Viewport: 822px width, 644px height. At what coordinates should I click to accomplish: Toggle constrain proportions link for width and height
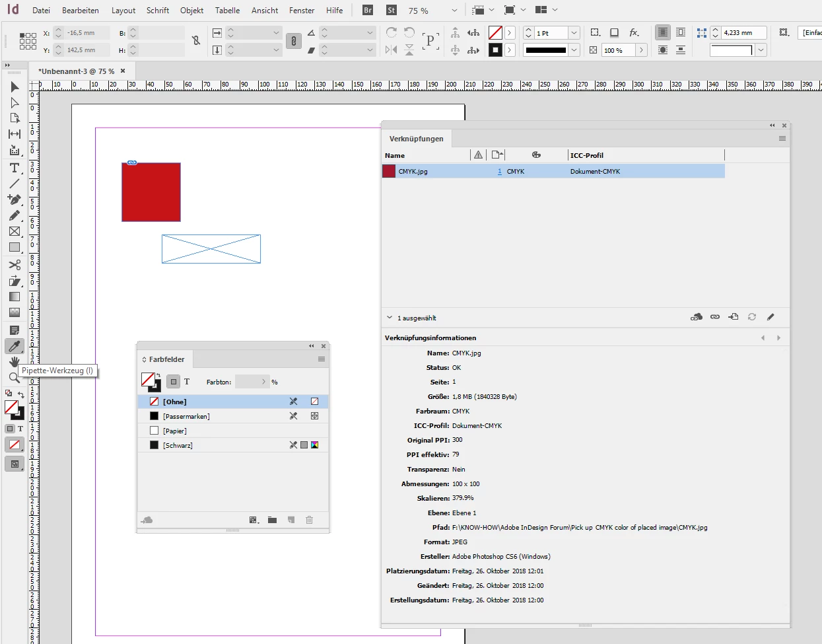[196, 41]
